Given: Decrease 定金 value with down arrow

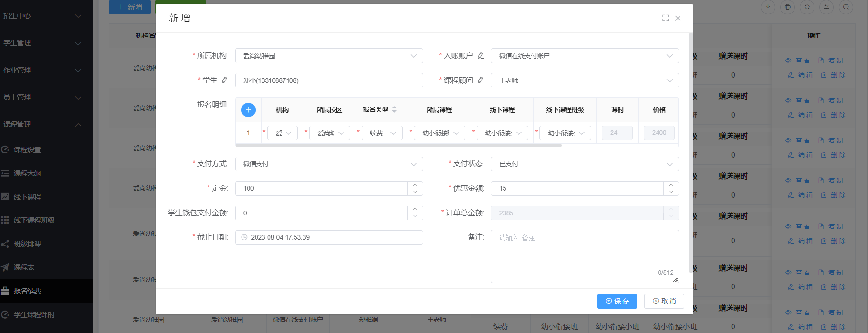Looking at the screenshot, I should (x=415, y=192).
